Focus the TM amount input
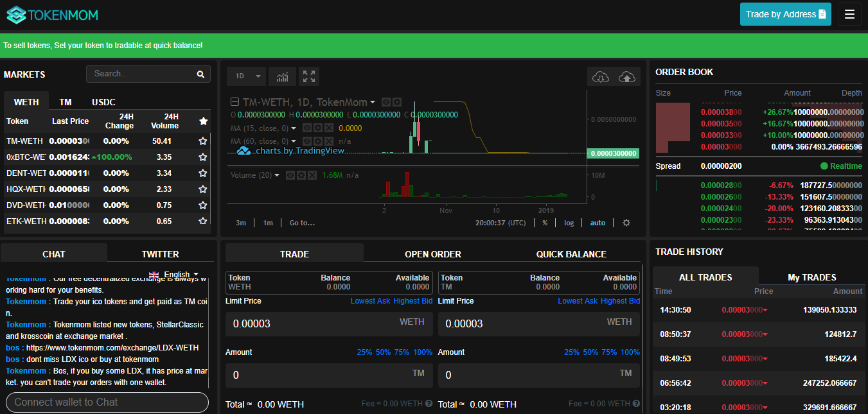This screenshot has width=868, height=414. pyautogui.click(x=539, y=375)
